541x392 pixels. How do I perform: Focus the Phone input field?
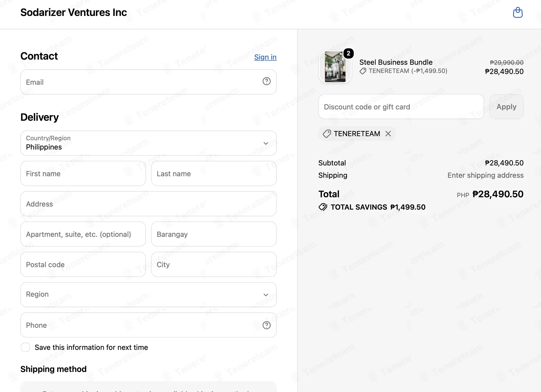(148, 325)
